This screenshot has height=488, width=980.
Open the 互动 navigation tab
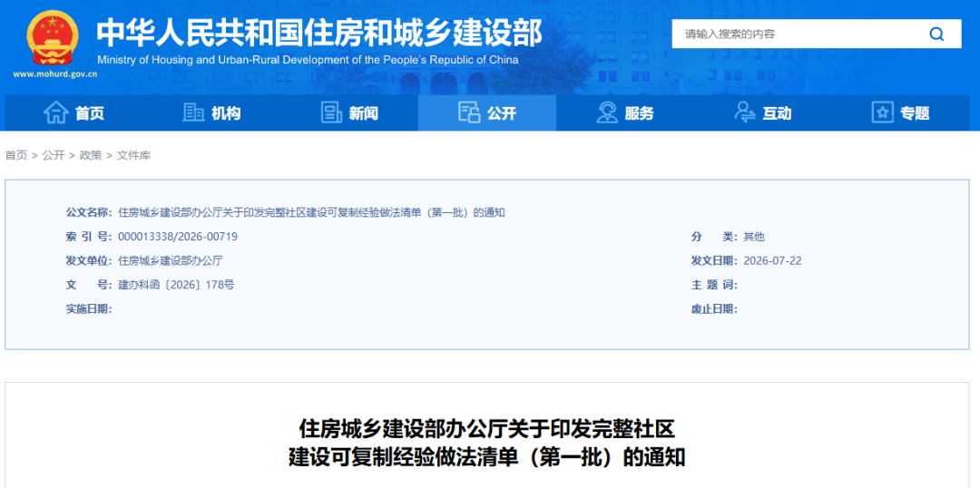coord(762,113)
